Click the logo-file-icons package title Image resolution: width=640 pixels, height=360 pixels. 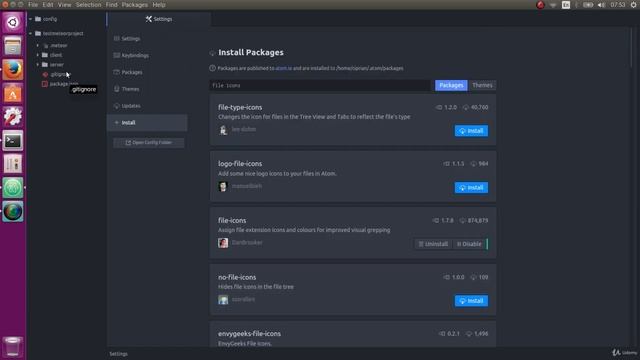(240, 164)
